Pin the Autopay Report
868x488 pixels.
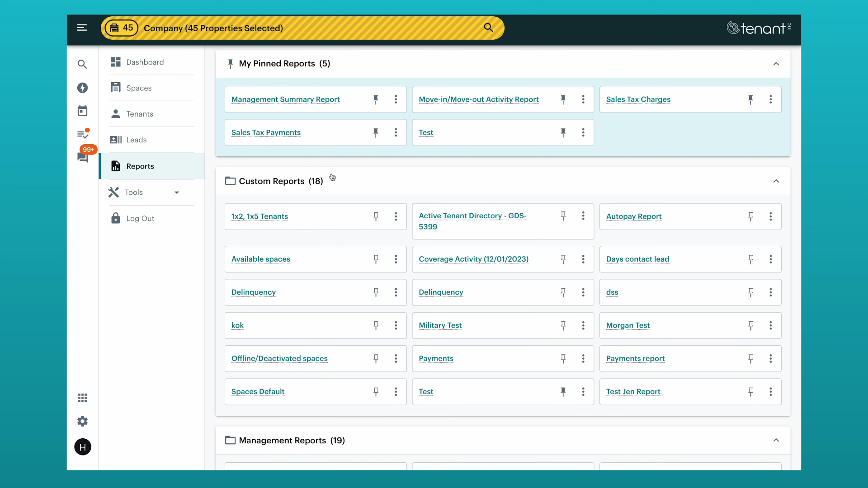(750, 216)
